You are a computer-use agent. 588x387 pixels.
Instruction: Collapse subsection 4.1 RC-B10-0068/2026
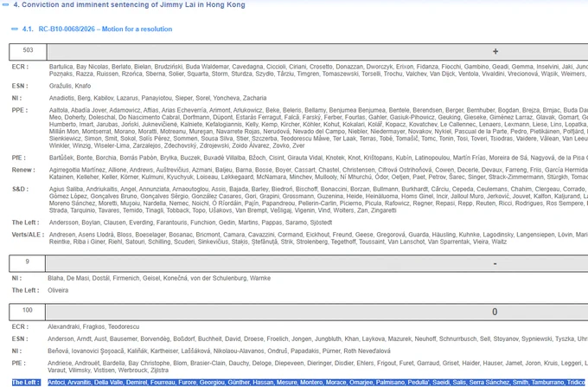tap(14, 29)
